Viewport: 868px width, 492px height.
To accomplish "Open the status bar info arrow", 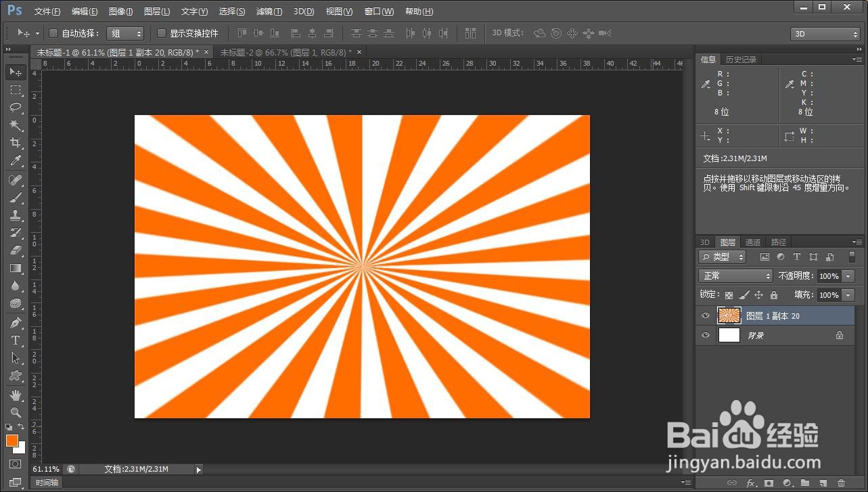I will pos(199,469).
